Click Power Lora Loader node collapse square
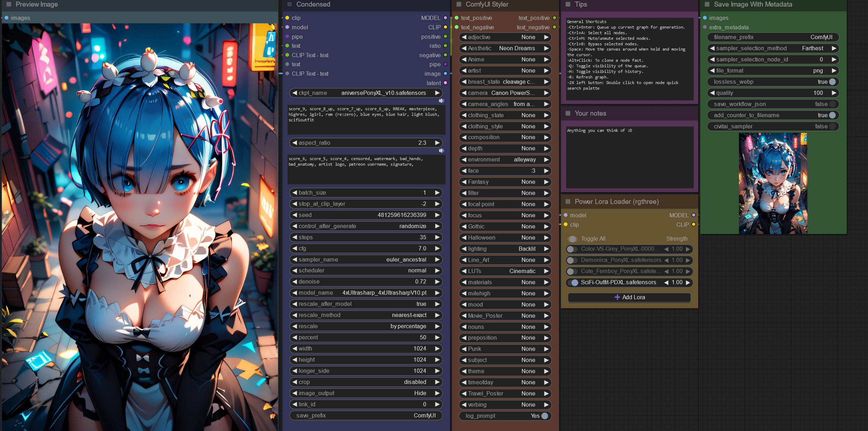This screenshot has height=431, width=868. (x=568, y=202)
